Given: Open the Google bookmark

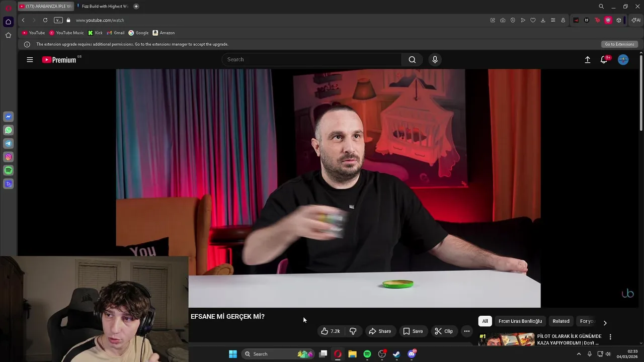Looking at the screenshot, I should (138, 33).
